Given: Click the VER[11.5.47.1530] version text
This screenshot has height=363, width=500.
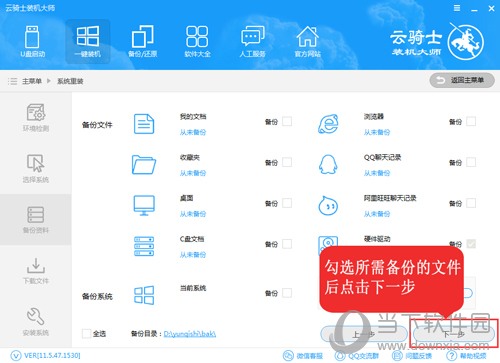Looking at the screenshot, I should (52, 356).
